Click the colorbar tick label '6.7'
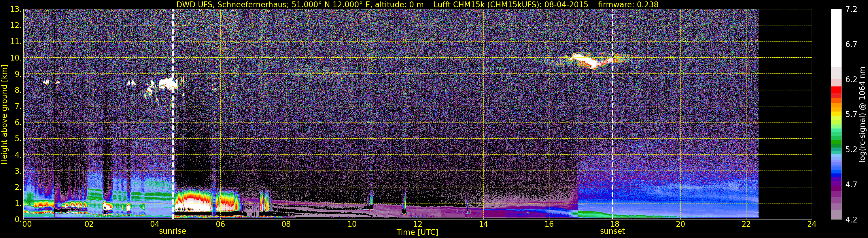 click(x=851, y=44)
